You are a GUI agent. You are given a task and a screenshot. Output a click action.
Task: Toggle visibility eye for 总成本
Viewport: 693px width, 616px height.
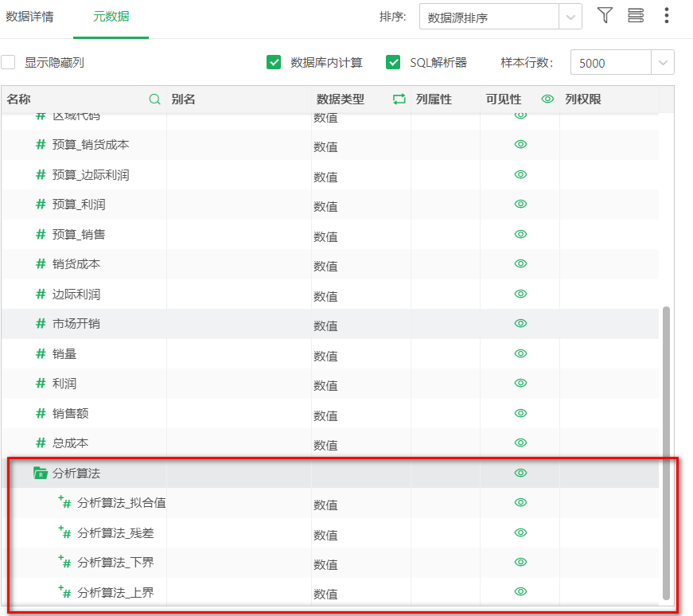coord(520,443)
